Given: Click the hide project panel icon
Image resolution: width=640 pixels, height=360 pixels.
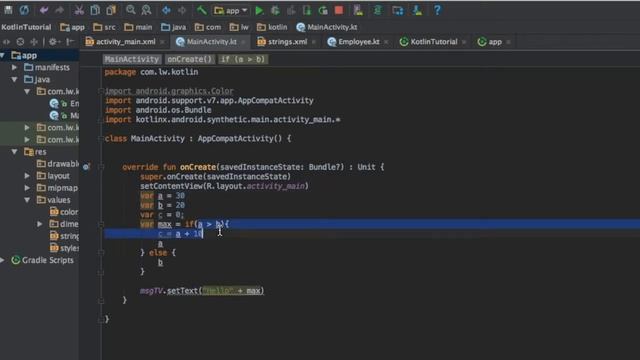Looking at the screenshot, I should click(70, 42).
